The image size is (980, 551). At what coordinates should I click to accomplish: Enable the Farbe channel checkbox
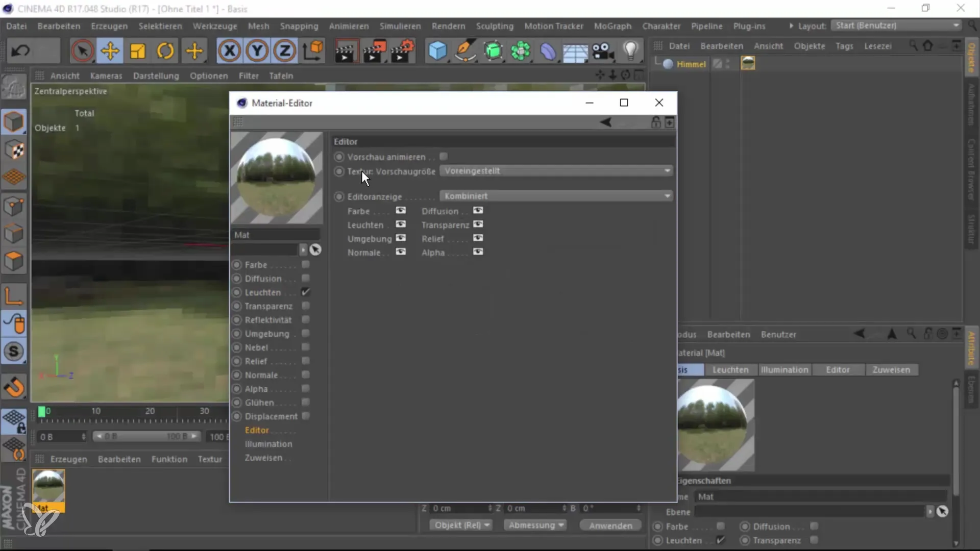[306, 264]
